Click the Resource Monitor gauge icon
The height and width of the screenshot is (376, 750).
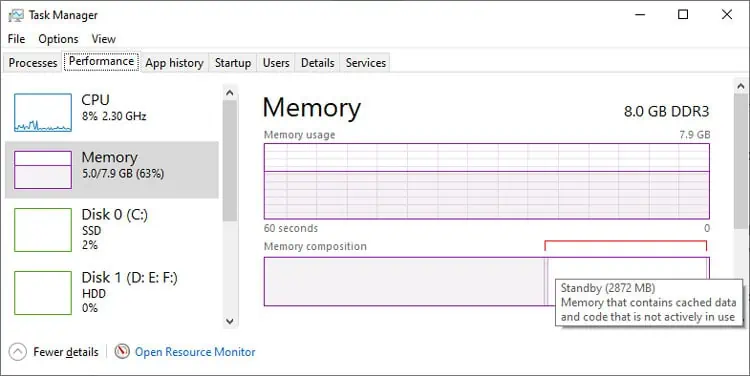[x=122, y=352]
